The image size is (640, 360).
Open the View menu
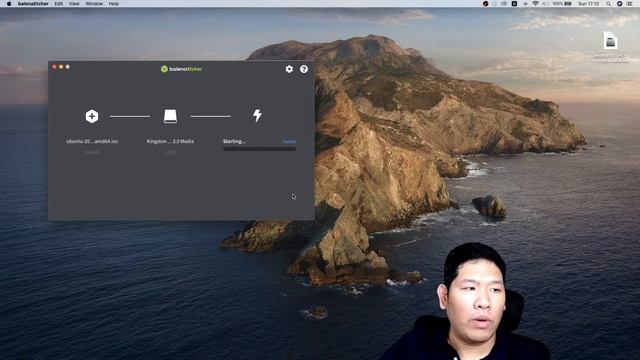74,4
